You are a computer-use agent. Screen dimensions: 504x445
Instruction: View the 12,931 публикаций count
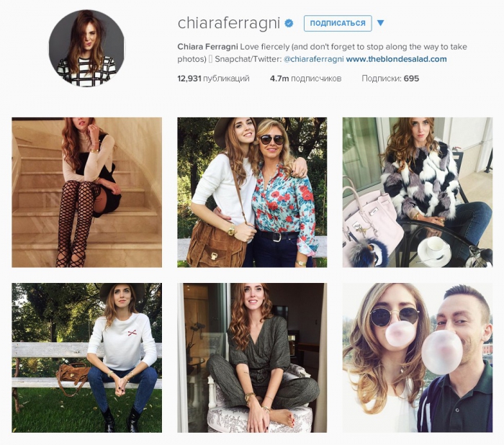[x=213, y=78]
